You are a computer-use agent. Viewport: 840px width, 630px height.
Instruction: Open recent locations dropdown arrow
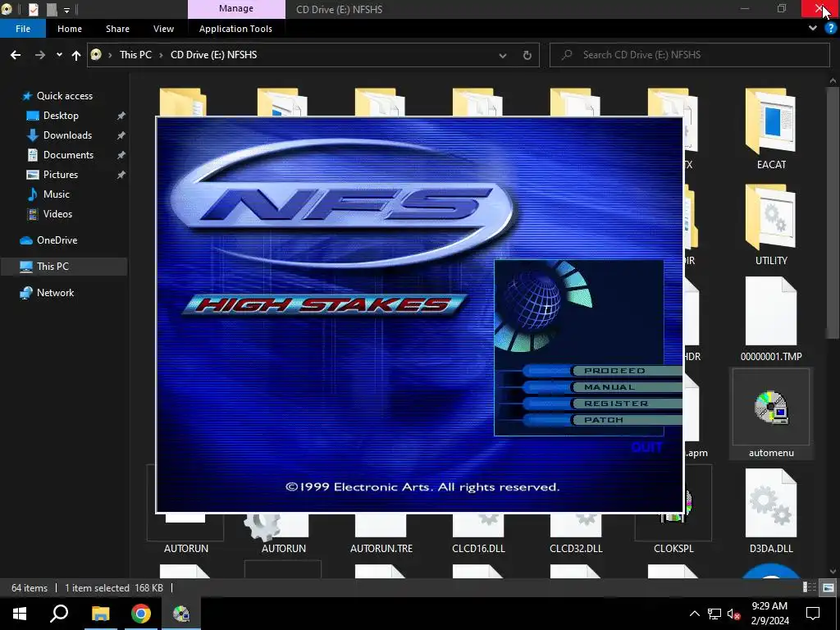pyautogui.click(x=59, y=55)
